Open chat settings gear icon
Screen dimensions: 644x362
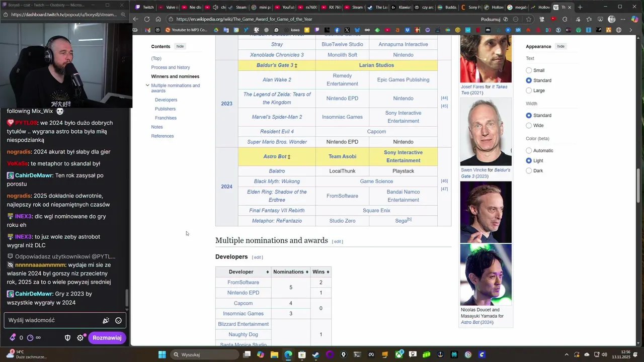[80, 338]
